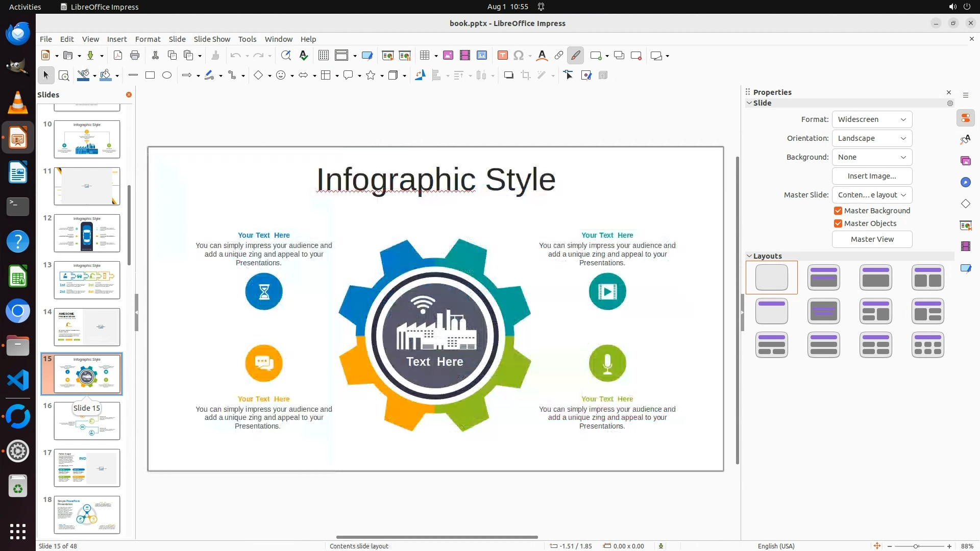Toggle the Master Objects checkbox
This screenshot has width=980, height=551.
[x=838, y=223]
